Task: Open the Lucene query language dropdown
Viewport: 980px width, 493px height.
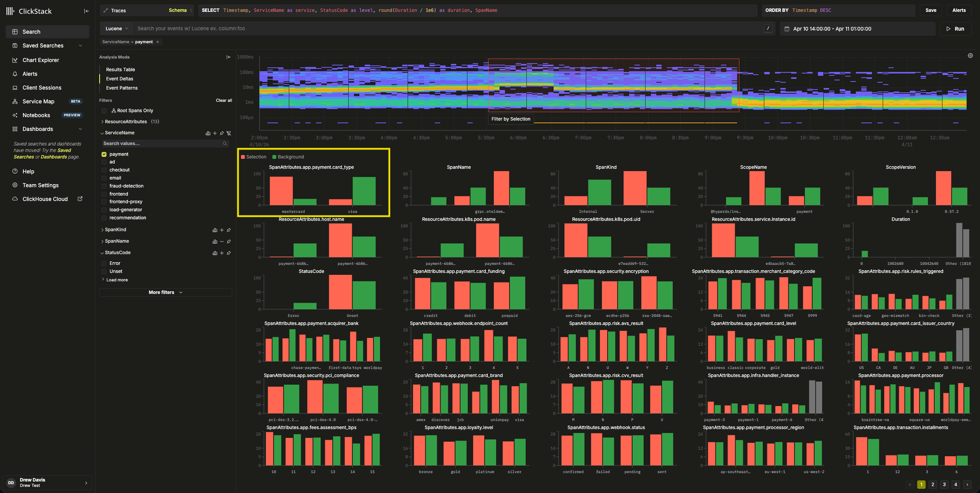Action: [117, 29]
